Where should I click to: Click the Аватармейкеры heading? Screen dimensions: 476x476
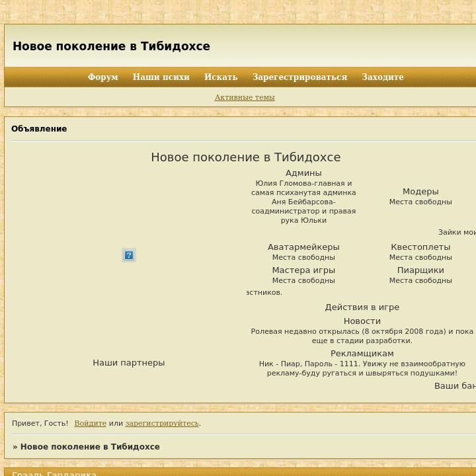303,247
